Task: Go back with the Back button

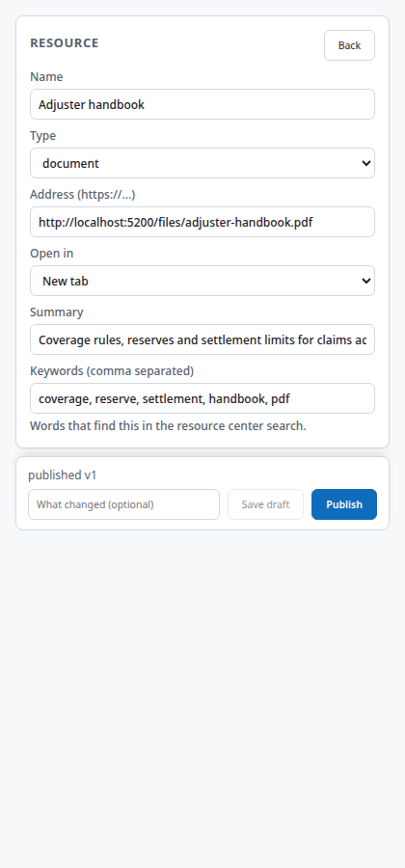Action: coord(349,45)
